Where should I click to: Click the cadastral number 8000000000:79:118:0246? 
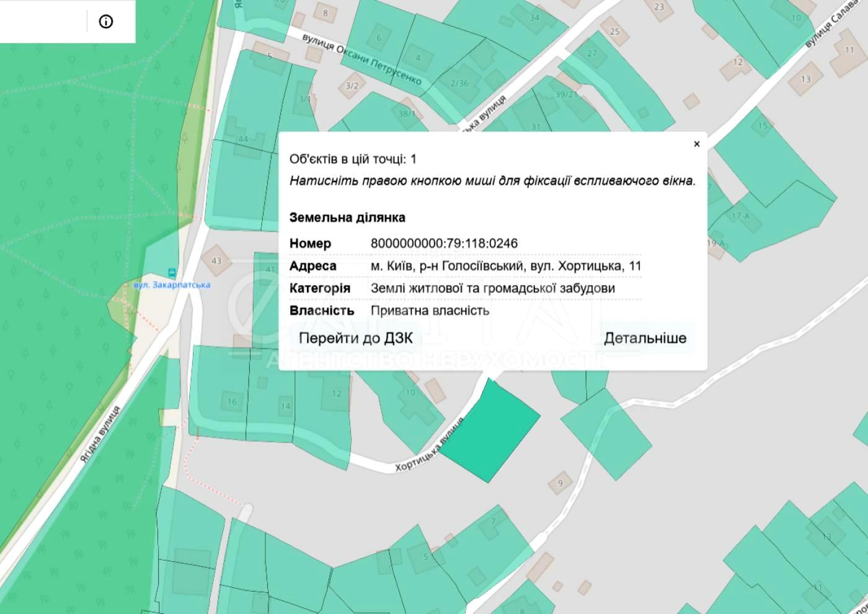(444, 243)
